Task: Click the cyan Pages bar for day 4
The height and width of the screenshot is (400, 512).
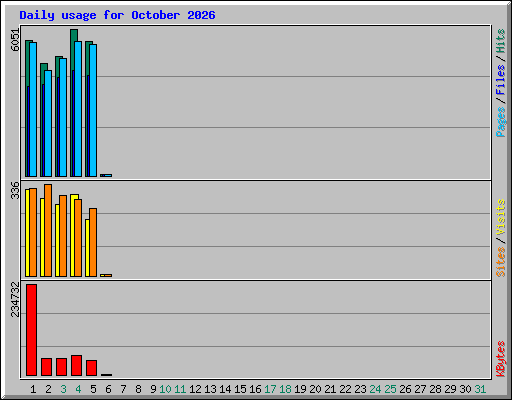Action: click(78, 109)
